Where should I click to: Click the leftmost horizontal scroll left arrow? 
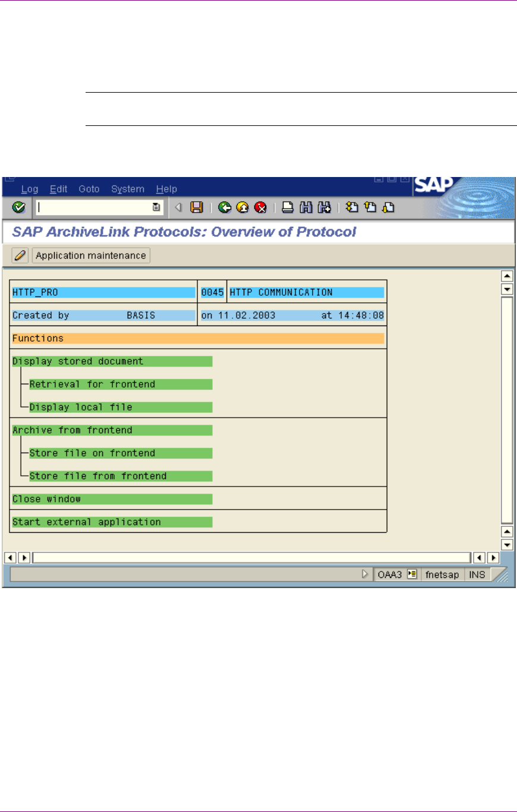tap(10, 558)
